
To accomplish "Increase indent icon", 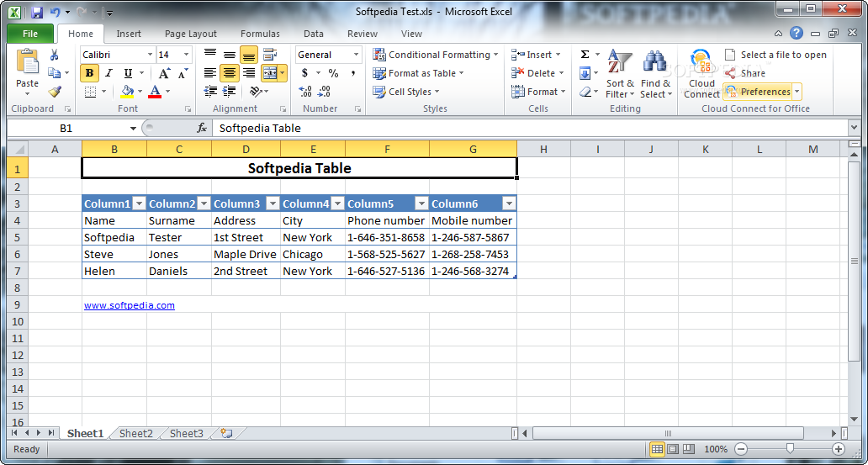I will [x=229, y=92].
